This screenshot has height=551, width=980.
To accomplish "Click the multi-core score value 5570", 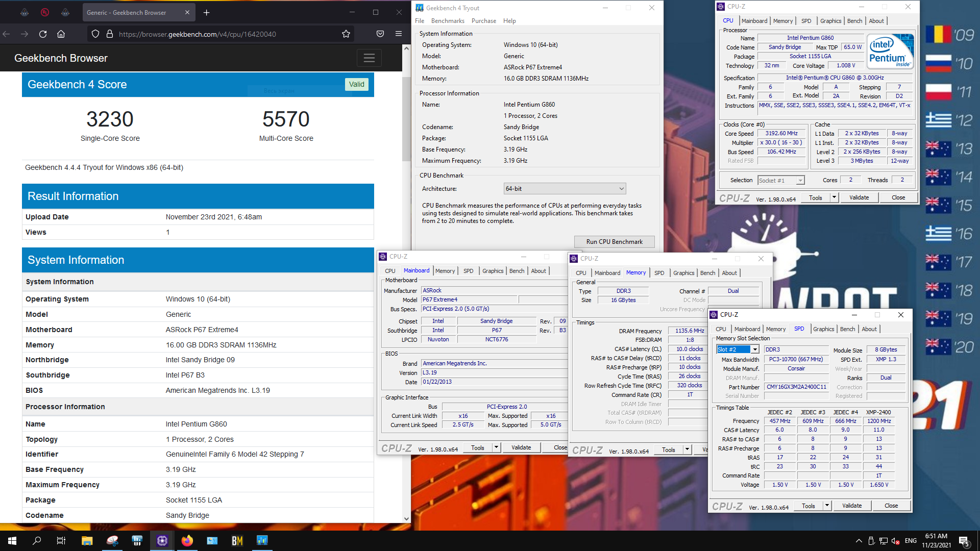I will point(286,119).
